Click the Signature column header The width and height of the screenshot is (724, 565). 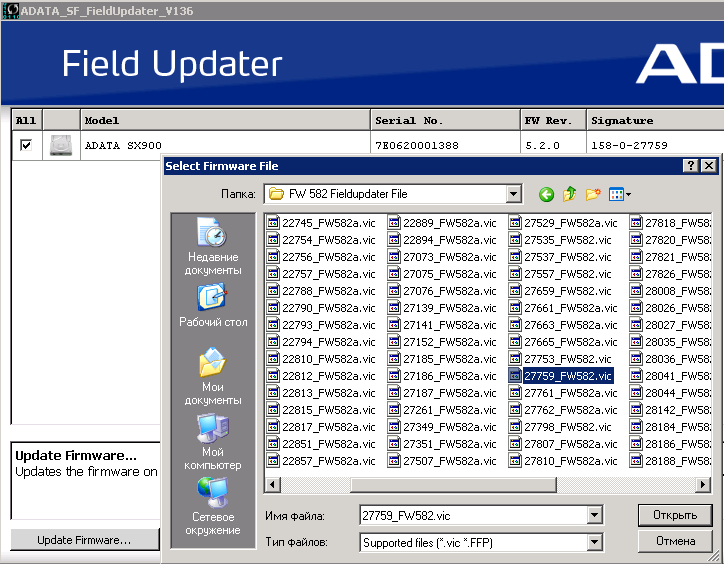pos(655,120)
